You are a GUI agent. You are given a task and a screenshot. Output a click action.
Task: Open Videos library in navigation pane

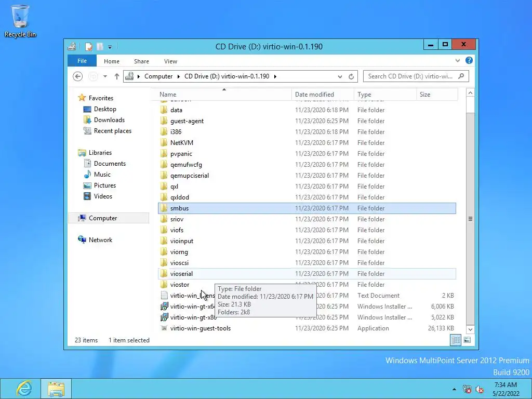(103, 196)
